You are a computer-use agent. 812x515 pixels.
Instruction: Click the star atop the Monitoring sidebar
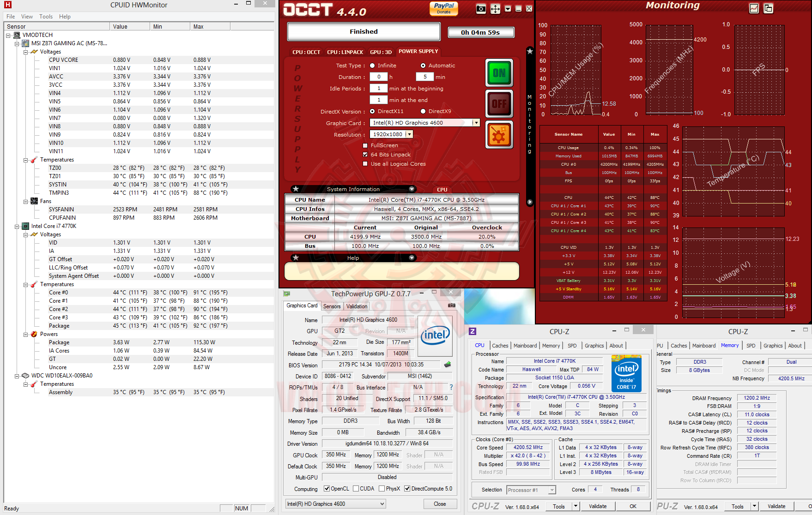pyautogui.click(x=530, y=51)
